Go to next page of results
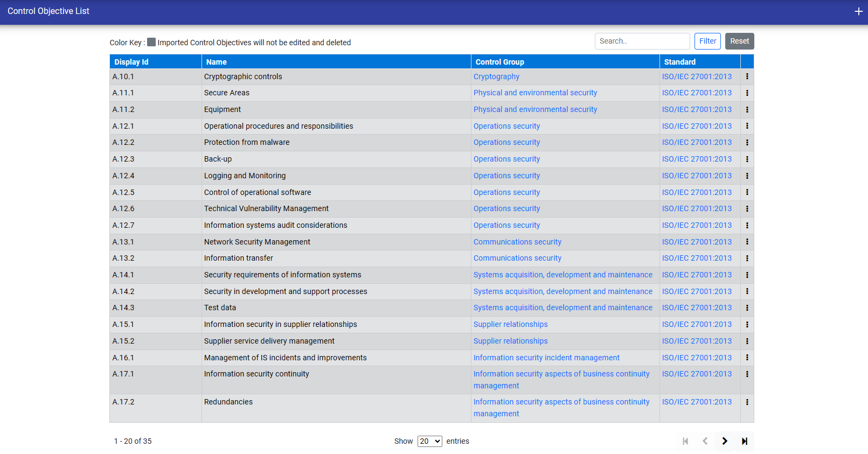The height and width of the screenshot is (454, 868). coord(725,441)
